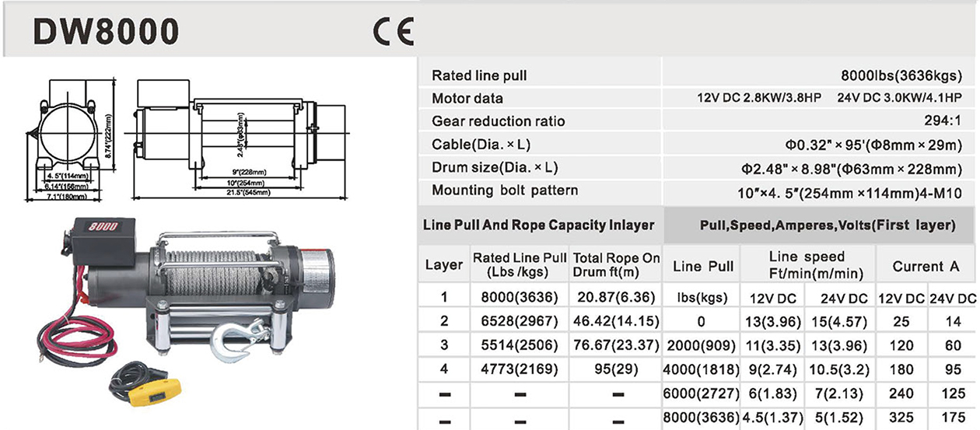Click the DW8000 model title
980x430 pixels.
pyautogui.click(x=106, y=31)
